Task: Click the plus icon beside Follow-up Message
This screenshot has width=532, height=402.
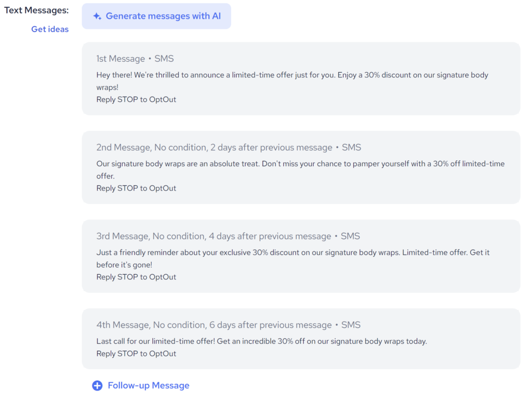Action: (x=97, y=385)
